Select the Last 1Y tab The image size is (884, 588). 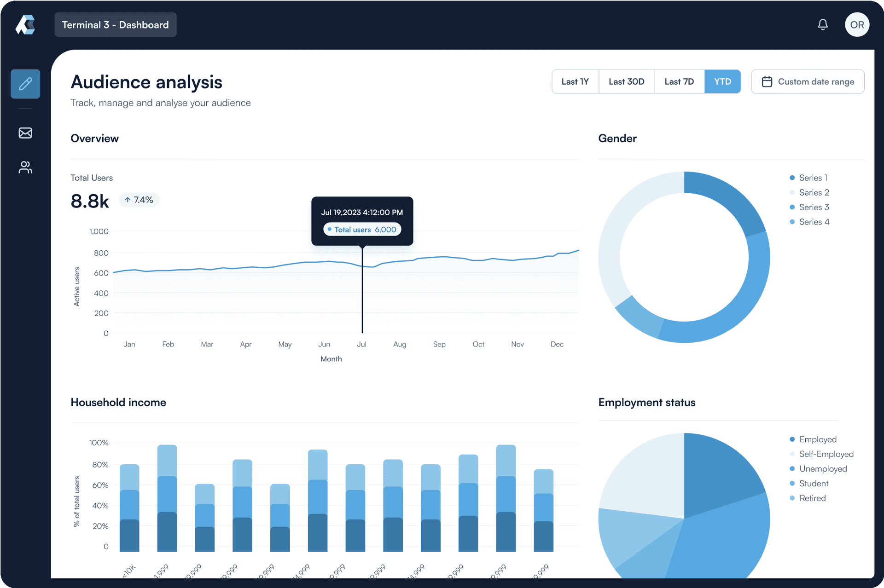(575, 81)
